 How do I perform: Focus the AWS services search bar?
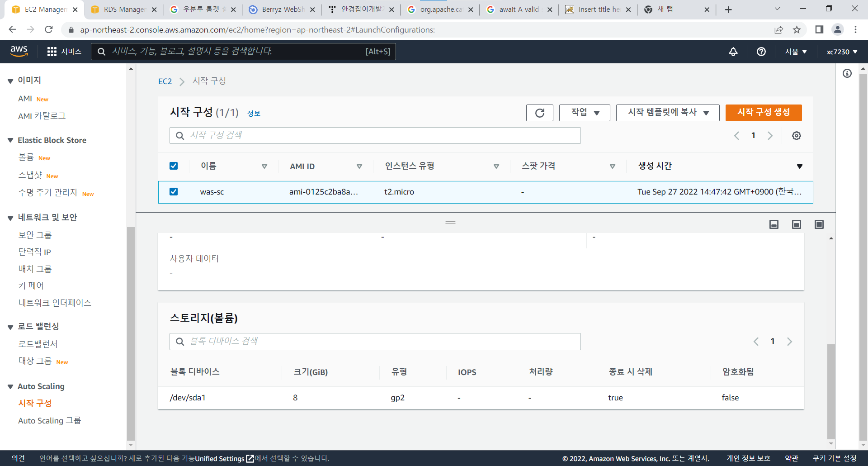click(244, 52)
